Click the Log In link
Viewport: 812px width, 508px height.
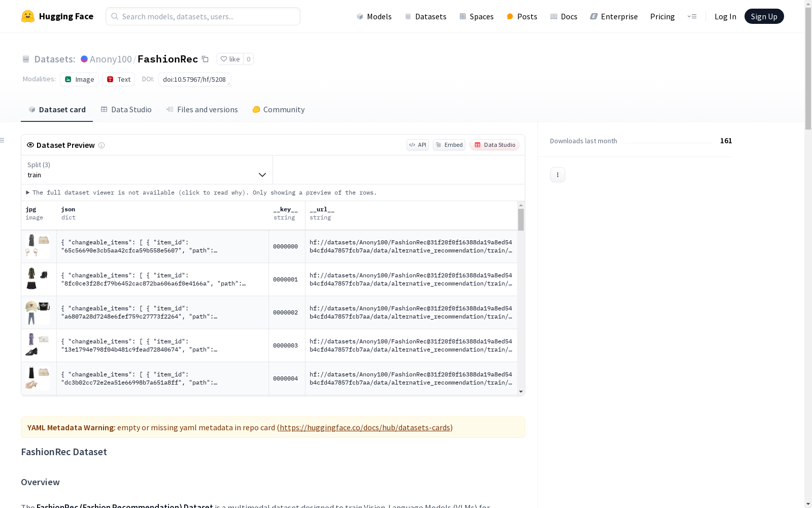[x=725, y=16]
